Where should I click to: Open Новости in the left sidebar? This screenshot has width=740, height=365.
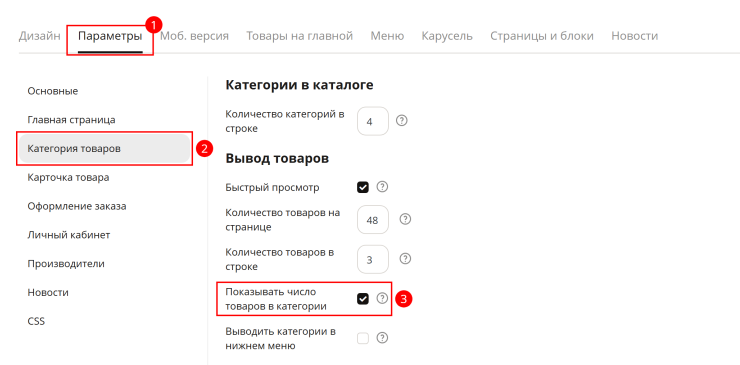click(48, 292)
